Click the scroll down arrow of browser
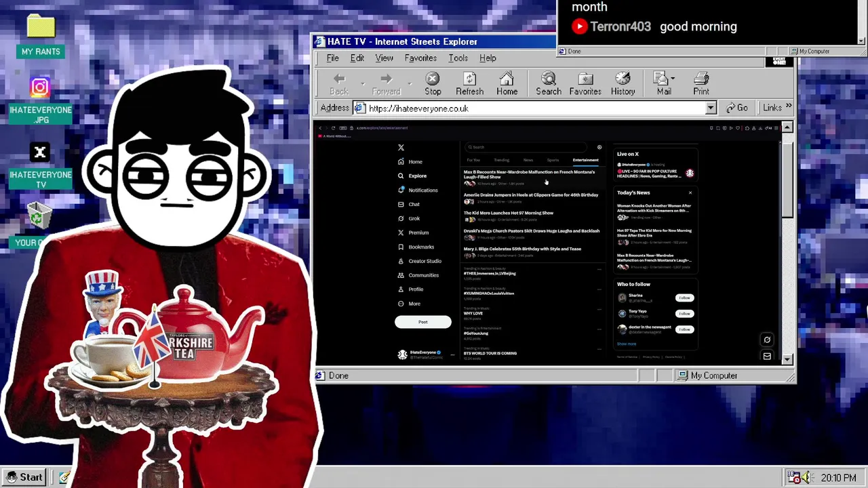Viewport: 868px width, 488px height. pyautogui.click(x=787, y=360)
